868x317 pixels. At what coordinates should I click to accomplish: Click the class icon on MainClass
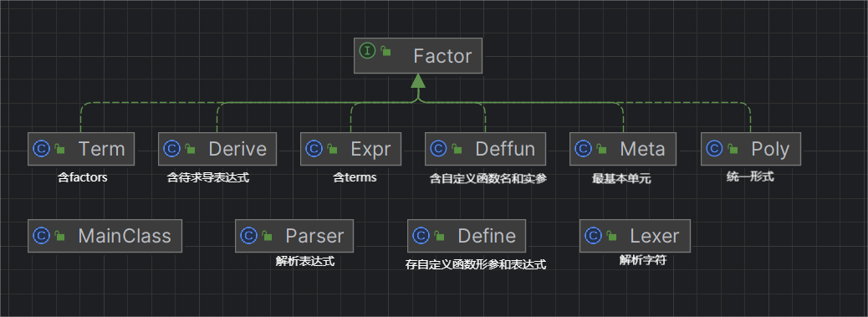(x=42, y=236)
